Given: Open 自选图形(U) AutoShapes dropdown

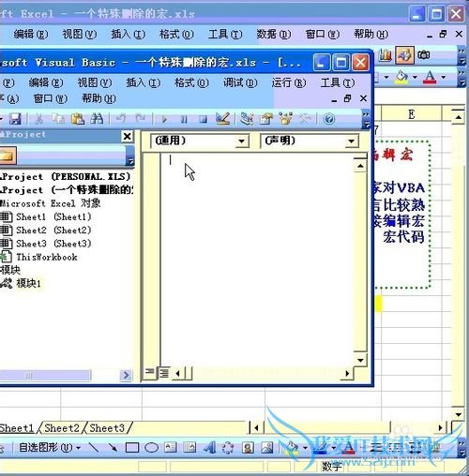Looking at the screenshot, I should tap(50, 448).
